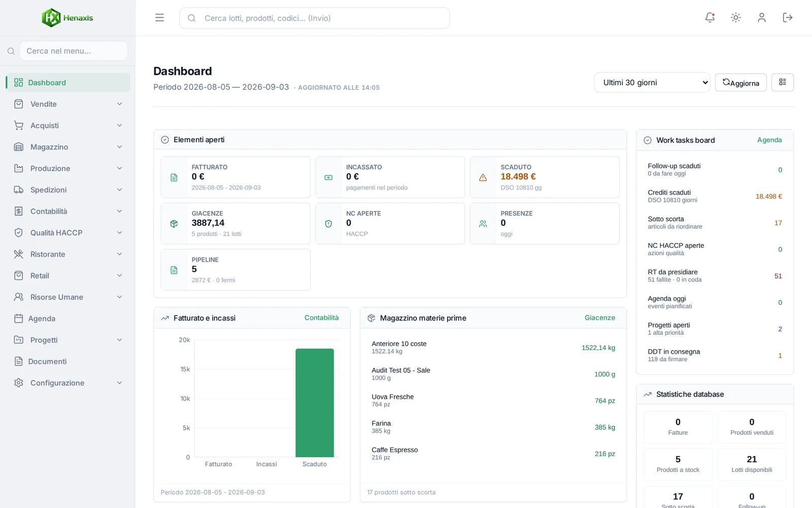The image size is (812, 508).
Task: Click the logout icon
Action: [x=788, y=18]
